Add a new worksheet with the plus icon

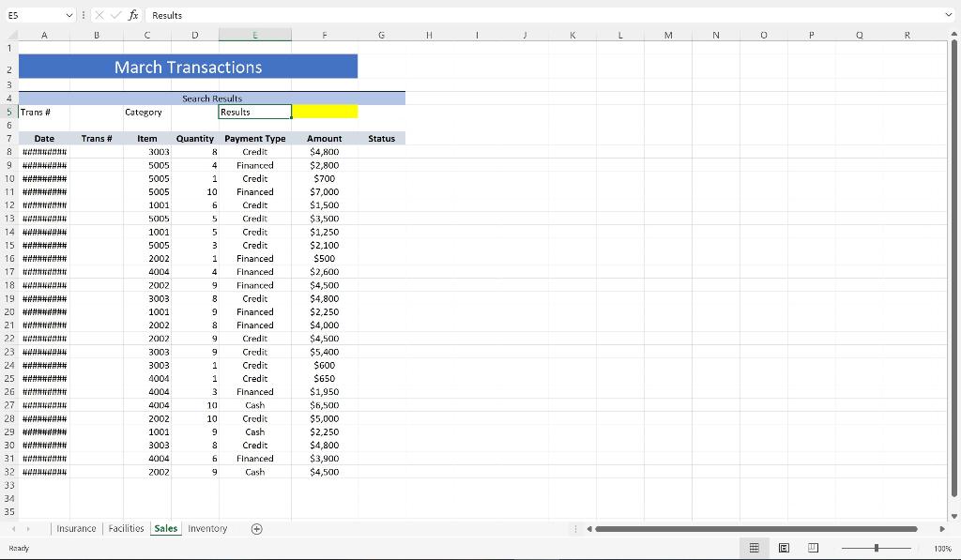[x=256, y=529]
